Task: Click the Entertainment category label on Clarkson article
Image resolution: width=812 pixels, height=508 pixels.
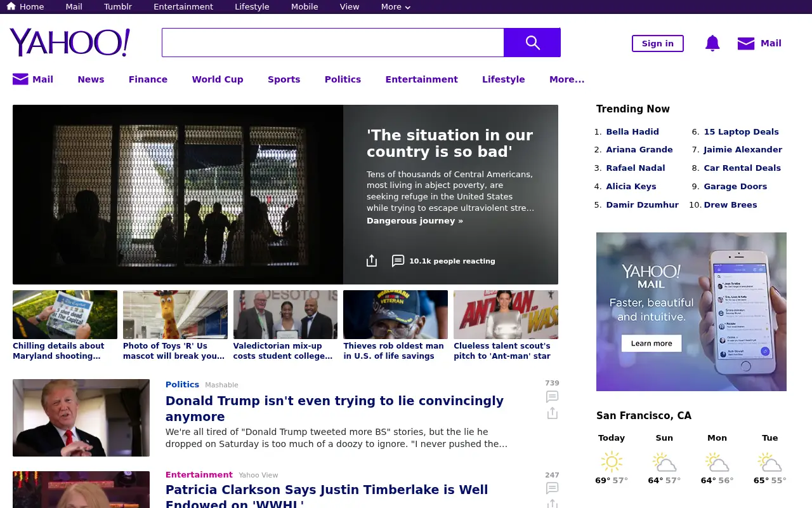Action: [199, 475]
